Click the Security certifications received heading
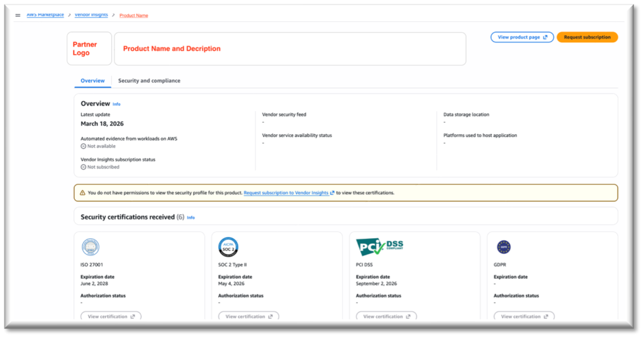Image resolution: width=644 pixels, height=340 pixels. click(128, 217)
